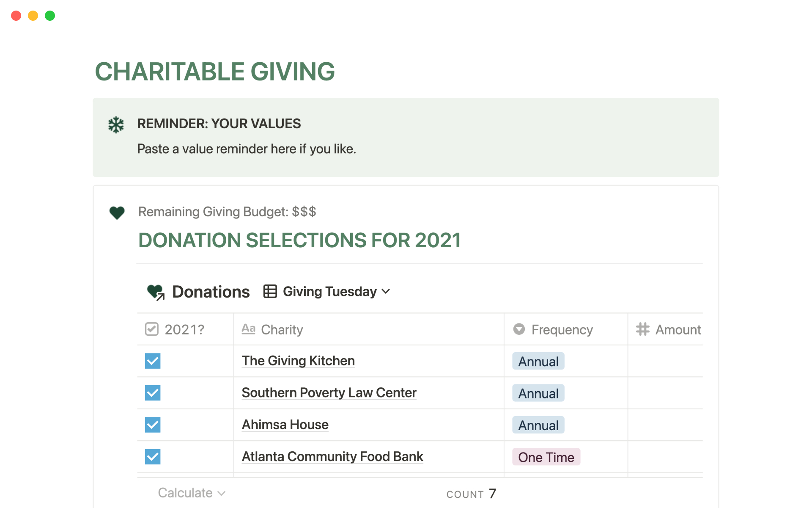Uncheck the 2021 box for Southern Poverty Law Center
The width and height of the screenshot is (812, 508).
(153, 393)
